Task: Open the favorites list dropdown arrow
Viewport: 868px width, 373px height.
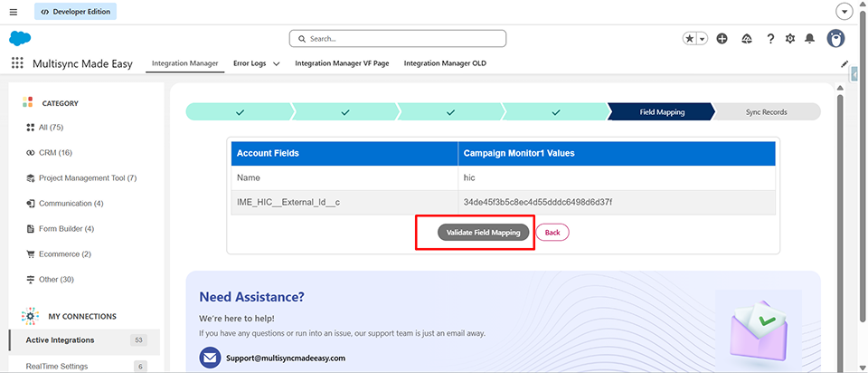Action: (x=702, y=38)
